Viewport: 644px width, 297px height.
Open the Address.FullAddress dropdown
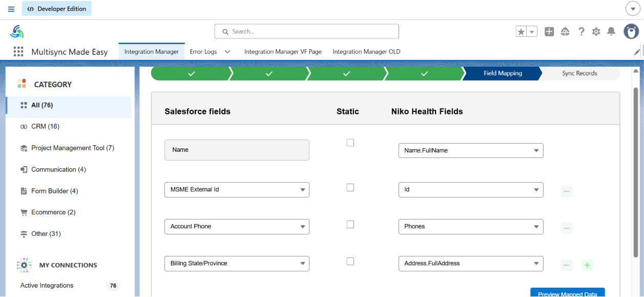tap(471, 263)
